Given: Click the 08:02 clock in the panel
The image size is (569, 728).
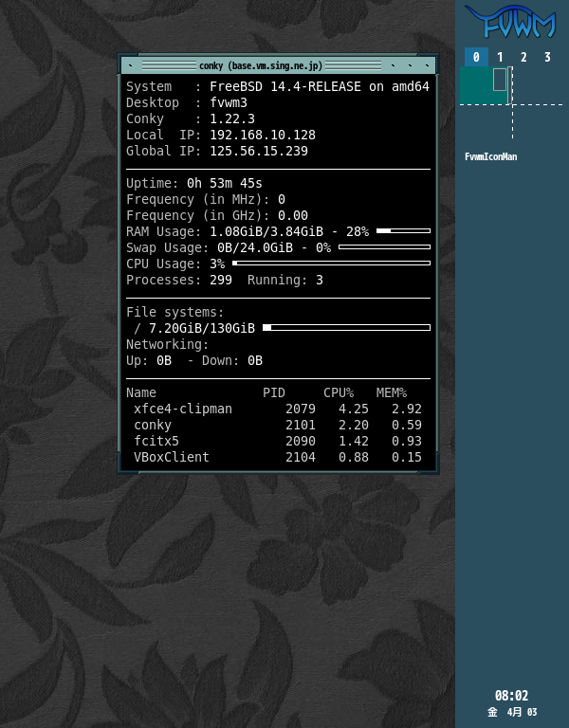Looking at the screenshot, I should [511, 696].
